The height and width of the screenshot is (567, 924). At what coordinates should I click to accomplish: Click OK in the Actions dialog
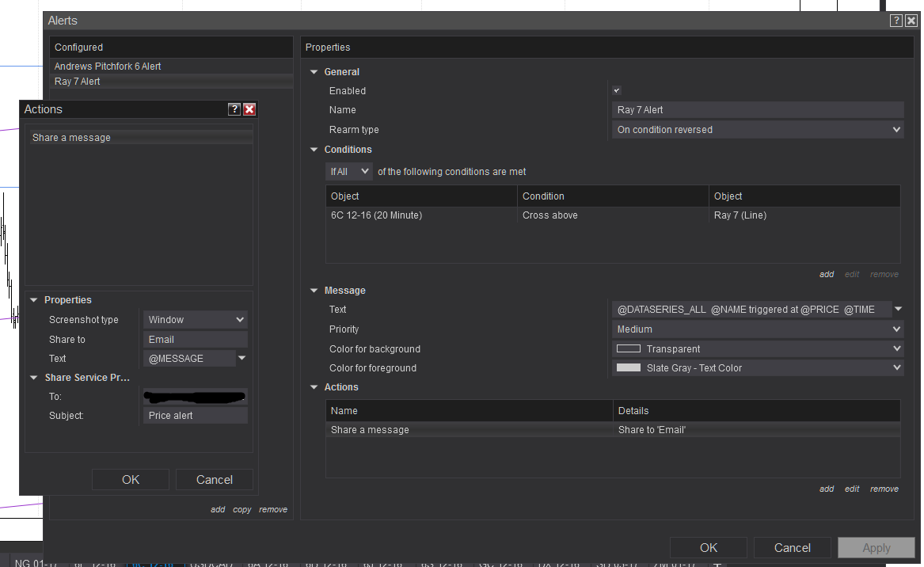point(130,480)
